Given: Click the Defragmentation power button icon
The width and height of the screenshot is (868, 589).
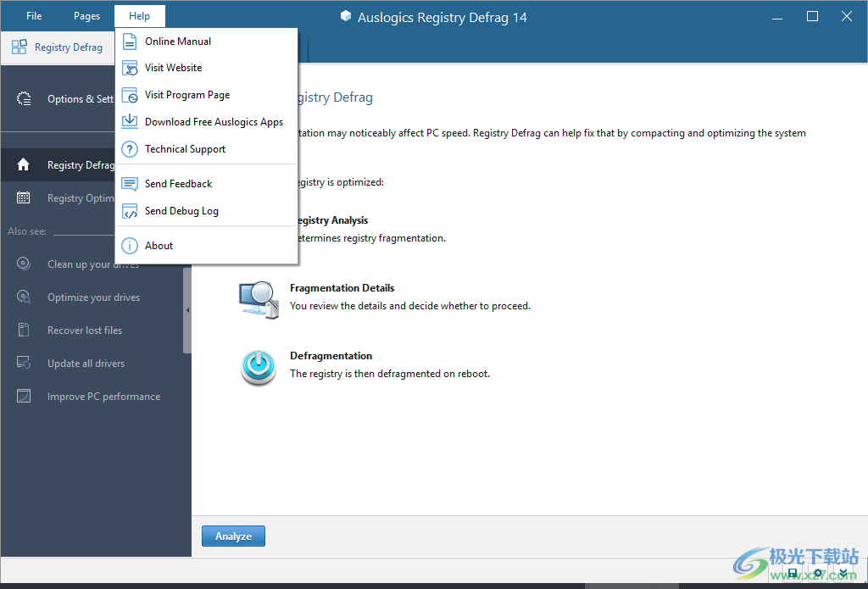Looking at the screenshot, I should tap(259, 368).
